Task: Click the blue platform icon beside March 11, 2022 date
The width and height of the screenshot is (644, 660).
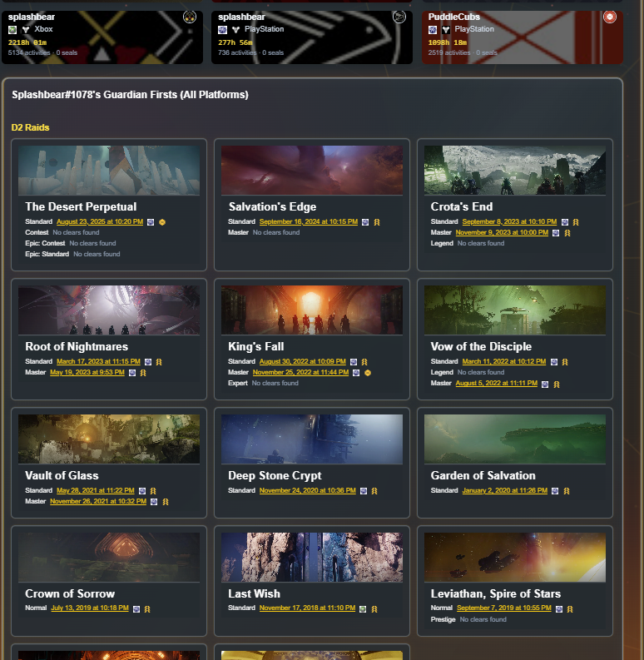Action: pyautogui.click(x=554, y=362)
